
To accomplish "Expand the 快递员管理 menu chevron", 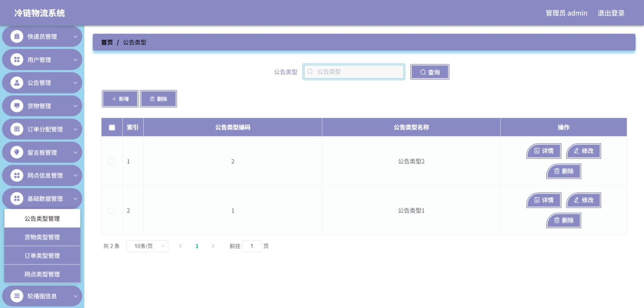I will [75, 36].
